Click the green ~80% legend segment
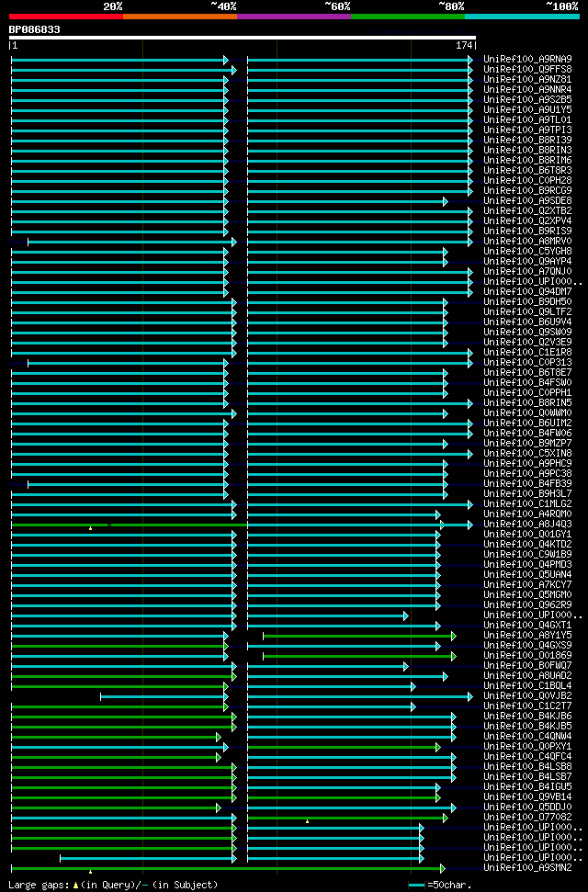Viewport: 588px width, 892px height. click(408, 17)
